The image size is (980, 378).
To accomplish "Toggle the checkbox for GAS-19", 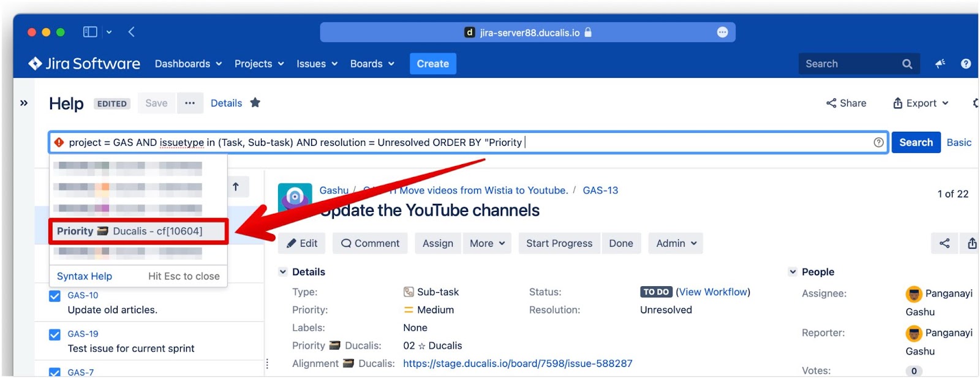I will (55, 335).
